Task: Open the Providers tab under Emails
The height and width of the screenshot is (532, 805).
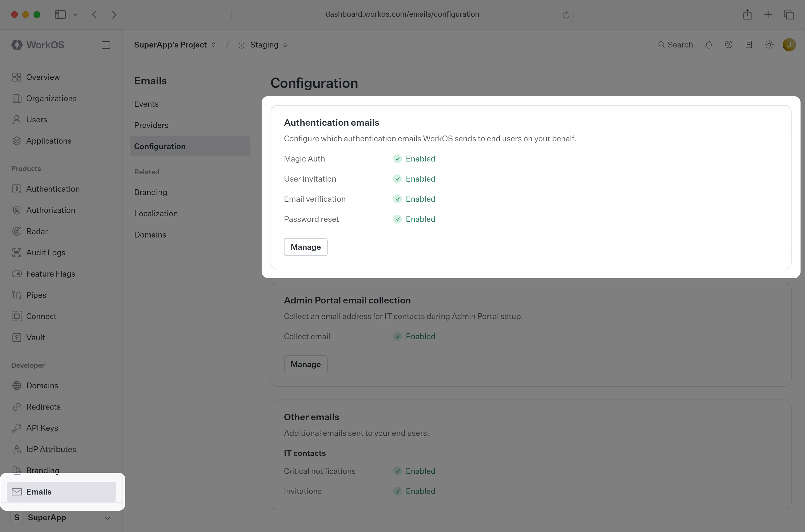Action: point(190,125)
